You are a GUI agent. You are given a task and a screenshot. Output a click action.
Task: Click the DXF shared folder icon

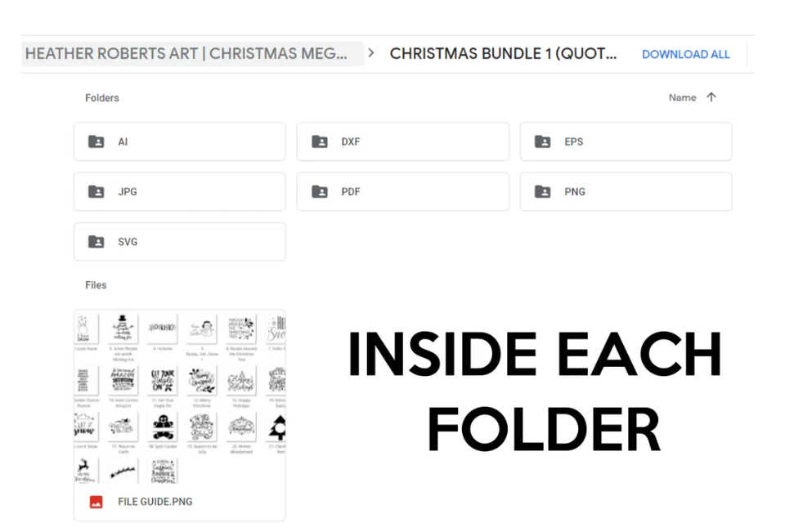pyautogui.click(x=320, y=141)
